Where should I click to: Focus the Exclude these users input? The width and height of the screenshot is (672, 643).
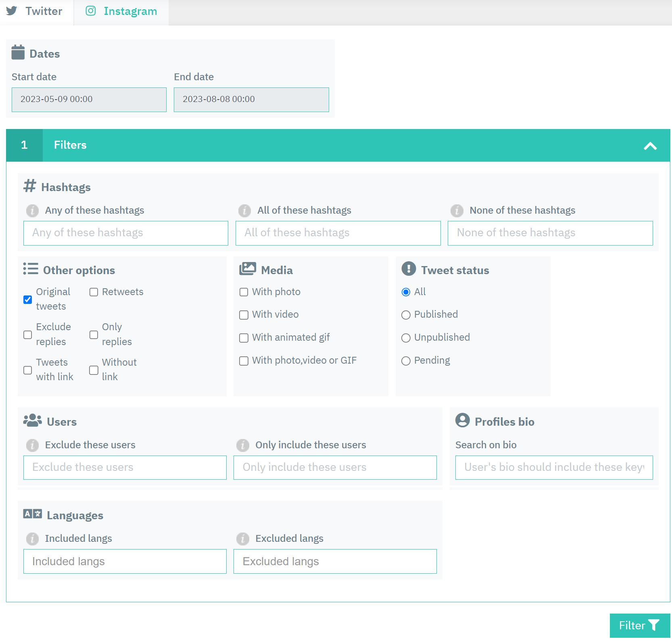[125, 468]
